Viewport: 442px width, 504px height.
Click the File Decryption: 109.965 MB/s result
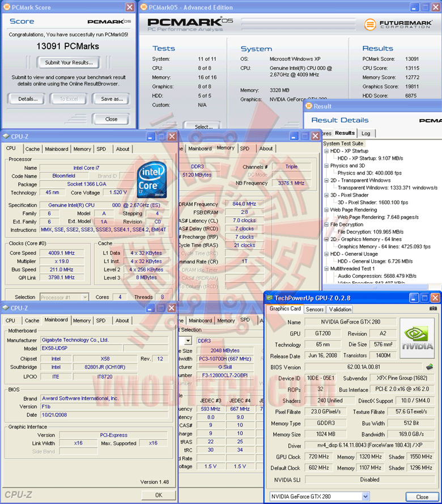pyautogui.click(x=371, y=232)
